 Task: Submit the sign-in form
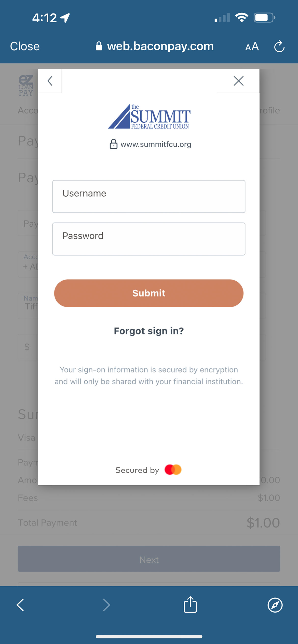(x=149, y=293)
